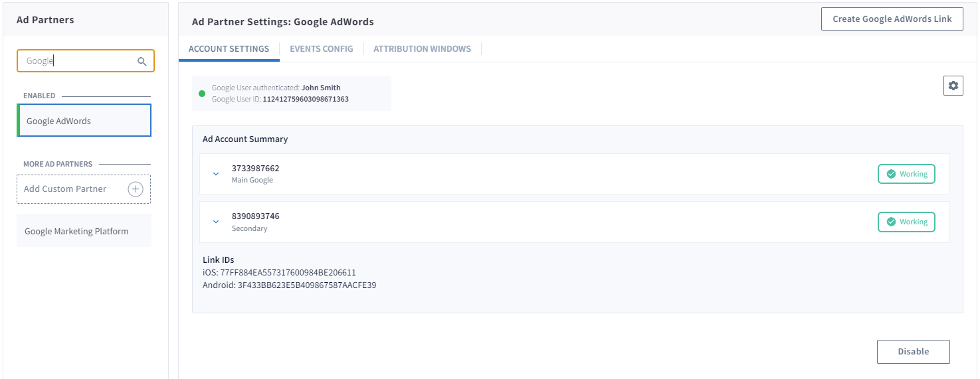Click account number 8390893746
The height and width of the screenshot is (379, 980).
coord(256,216)
